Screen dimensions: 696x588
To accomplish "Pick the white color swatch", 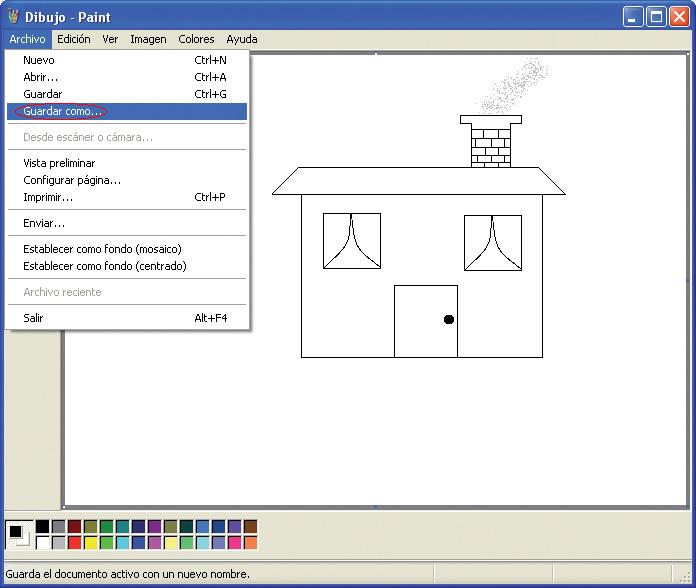I will 43,543.
